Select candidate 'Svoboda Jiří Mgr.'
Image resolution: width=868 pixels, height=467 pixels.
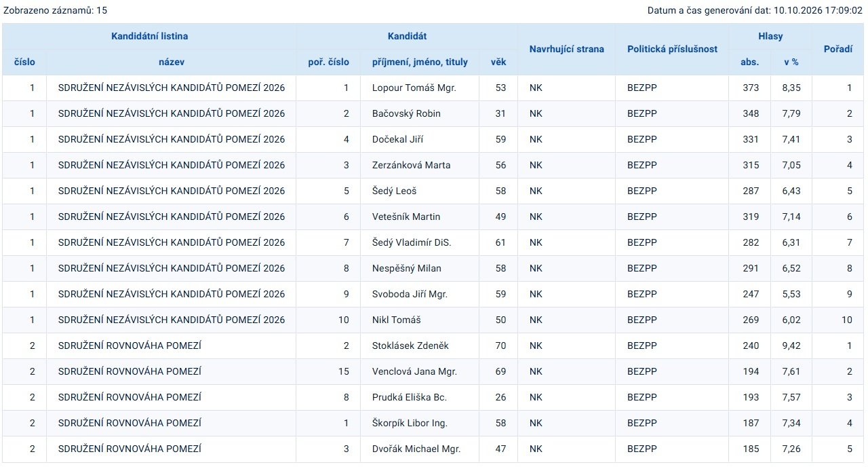(410, 294)
